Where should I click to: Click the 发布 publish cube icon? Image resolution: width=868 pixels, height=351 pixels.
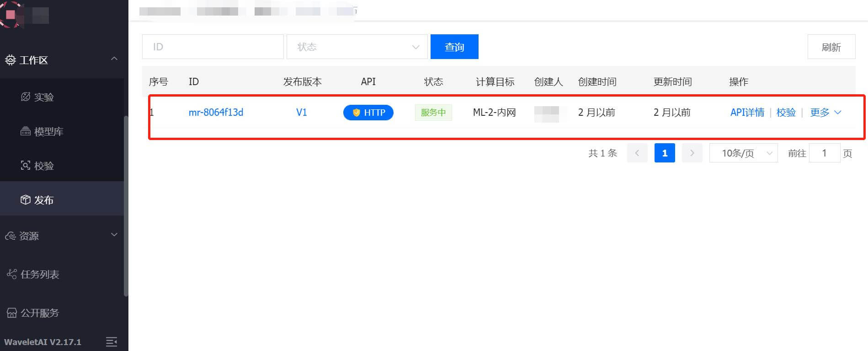point(26,200)
